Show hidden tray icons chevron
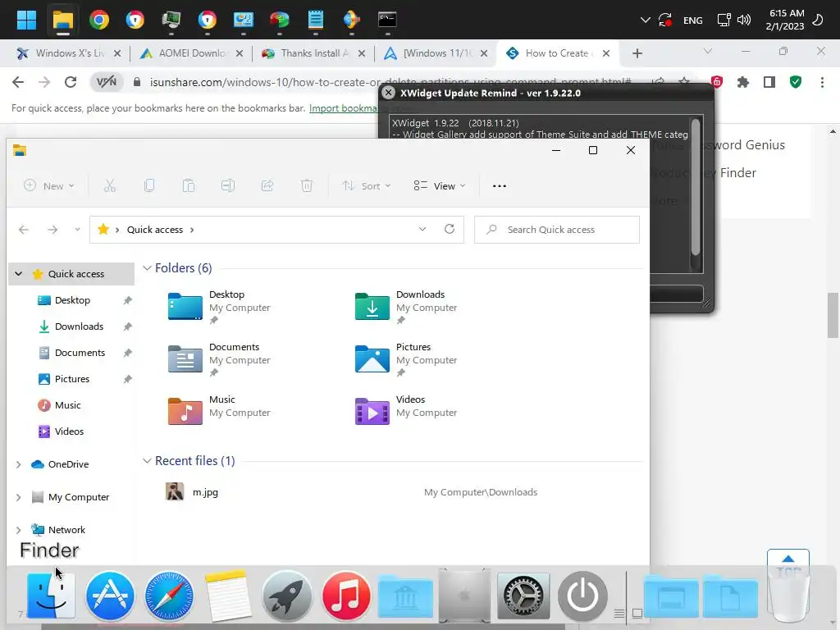 point(646,20)
